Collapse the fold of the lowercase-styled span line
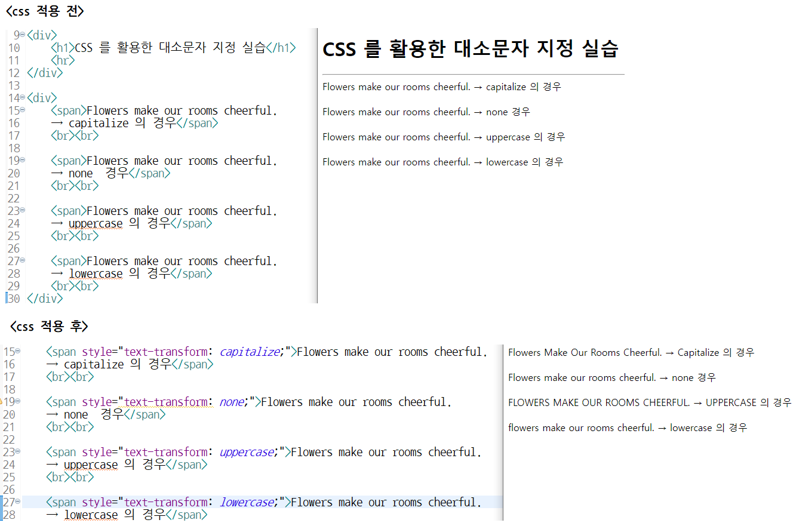Screen dimensions: 796x532 (18, 502)
